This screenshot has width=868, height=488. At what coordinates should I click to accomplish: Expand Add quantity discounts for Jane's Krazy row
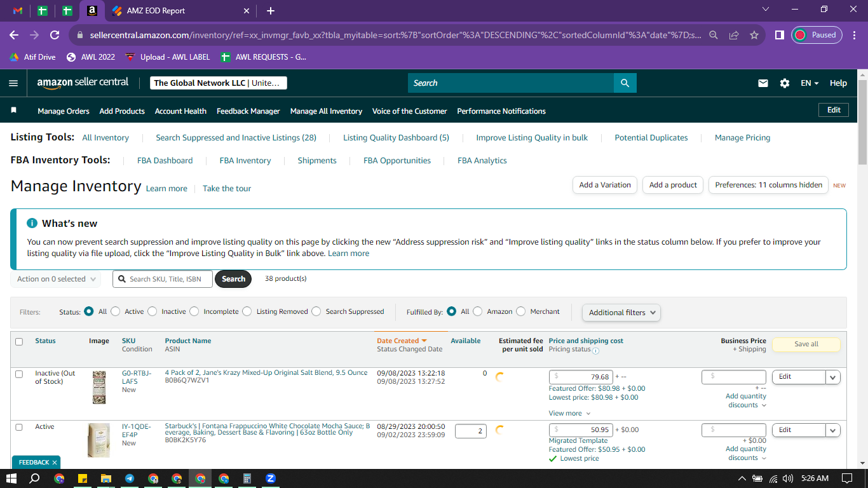746,400
